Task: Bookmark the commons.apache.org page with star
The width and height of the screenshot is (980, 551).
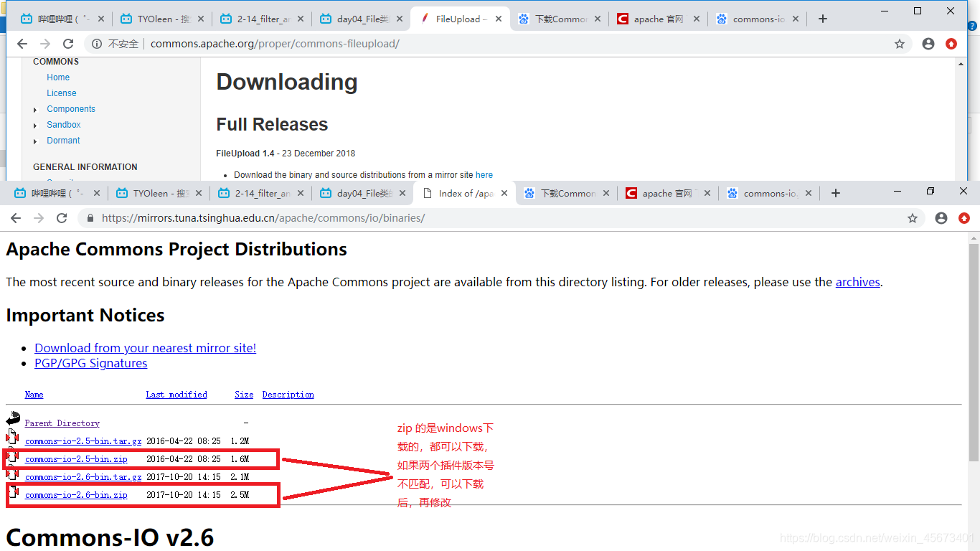Action: [900, 44]
